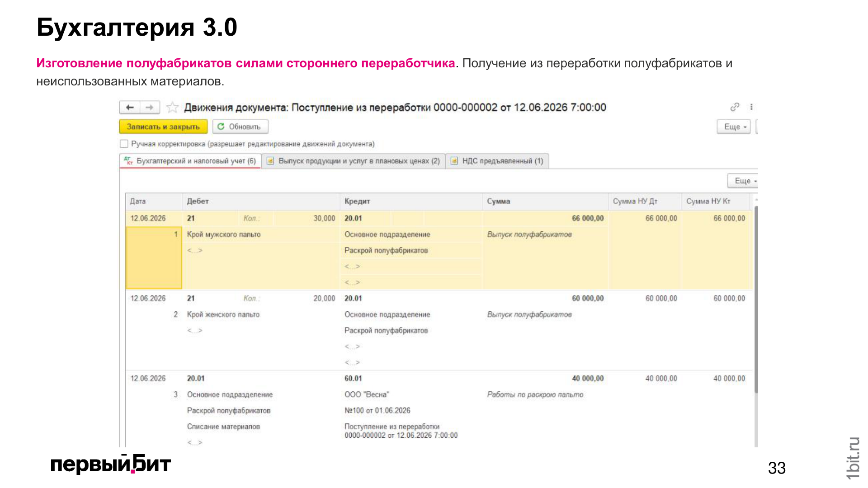This screenshot has width=868, height=488.
Task: Click the НДС предъявленный tab icon
Action: (454, 161)
